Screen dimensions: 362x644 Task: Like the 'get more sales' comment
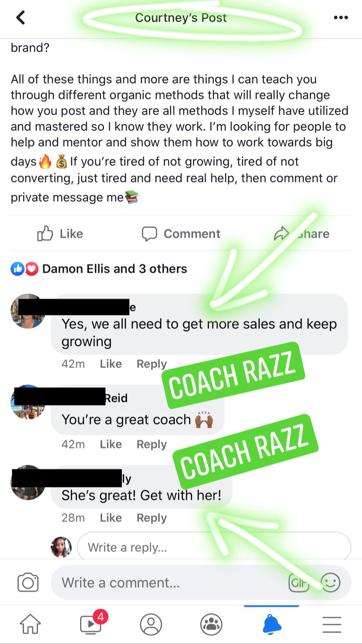pos(111,364)
